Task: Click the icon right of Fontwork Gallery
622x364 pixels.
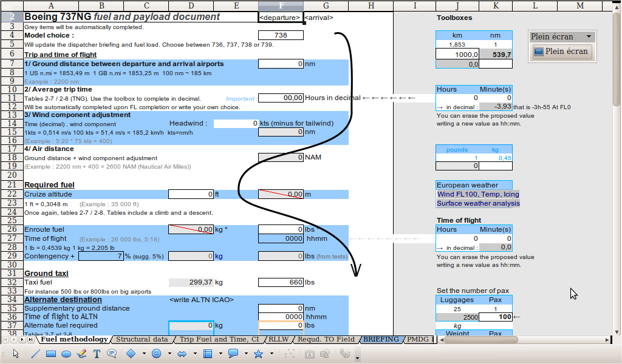Action: click(326, 354)
